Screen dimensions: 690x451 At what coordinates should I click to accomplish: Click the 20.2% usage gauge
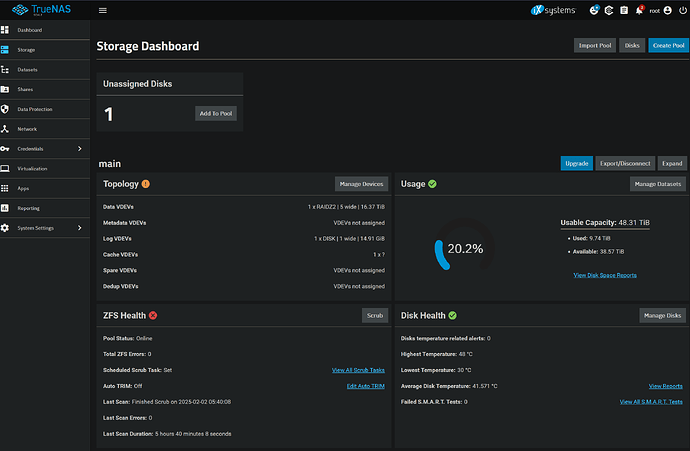pyautogui.click(x=464, y=247)
